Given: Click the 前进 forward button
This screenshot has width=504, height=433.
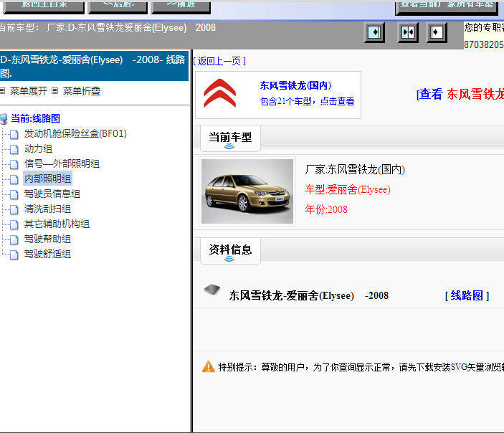Looking at the screenshot, I should [181, 6].
